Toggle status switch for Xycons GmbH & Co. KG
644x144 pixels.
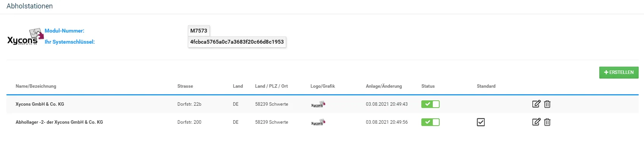tap(430, 104)
